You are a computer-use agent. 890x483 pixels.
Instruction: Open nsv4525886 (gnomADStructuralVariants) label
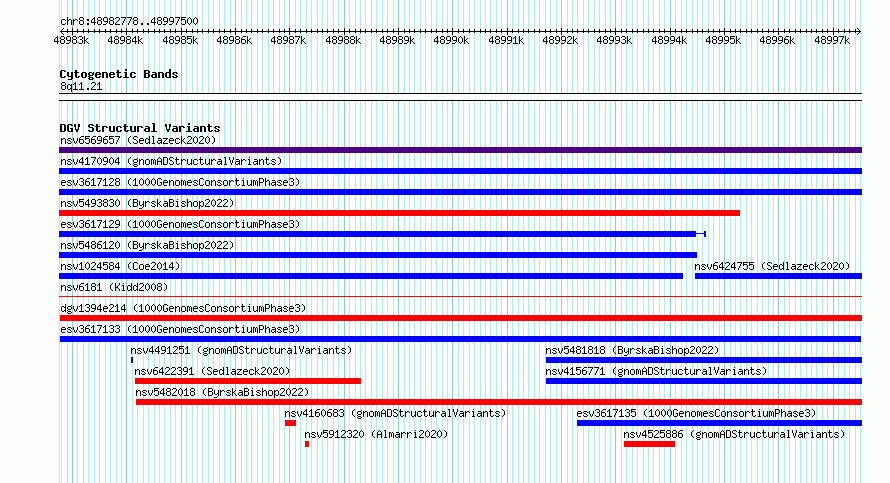[x=734, y=434]
